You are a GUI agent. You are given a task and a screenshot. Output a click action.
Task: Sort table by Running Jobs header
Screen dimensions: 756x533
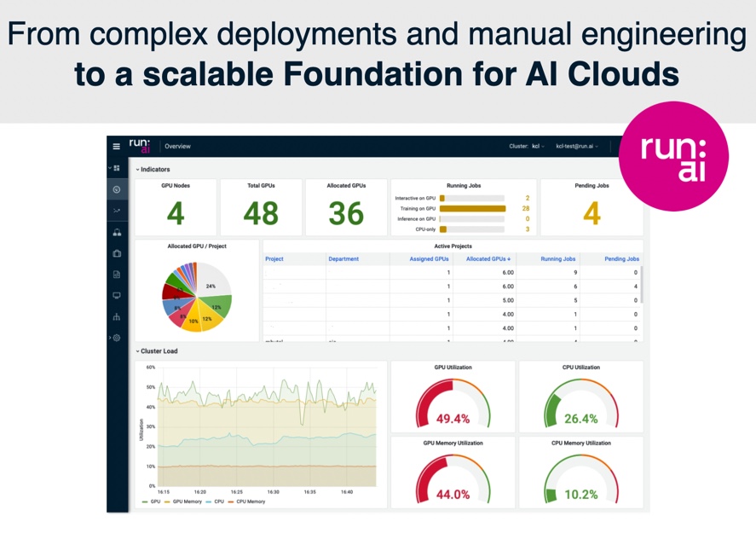(558, 259)
